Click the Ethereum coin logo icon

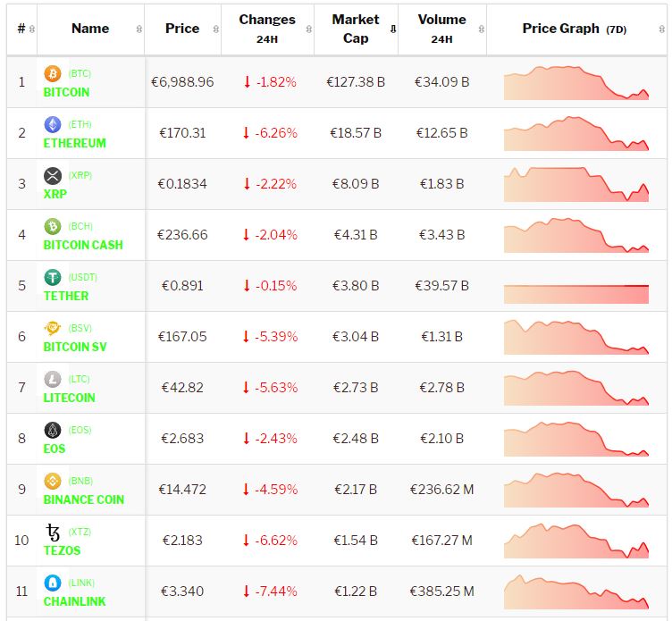[x=53, y=124]
